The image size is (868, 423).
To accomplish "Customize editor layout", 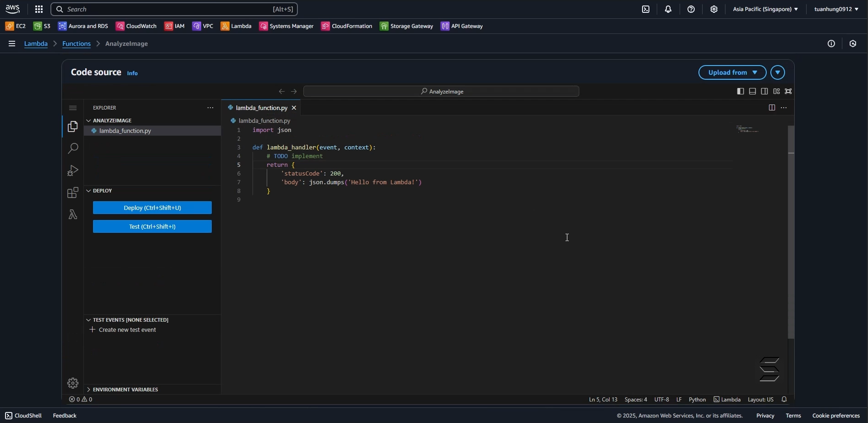I will 776,91.
